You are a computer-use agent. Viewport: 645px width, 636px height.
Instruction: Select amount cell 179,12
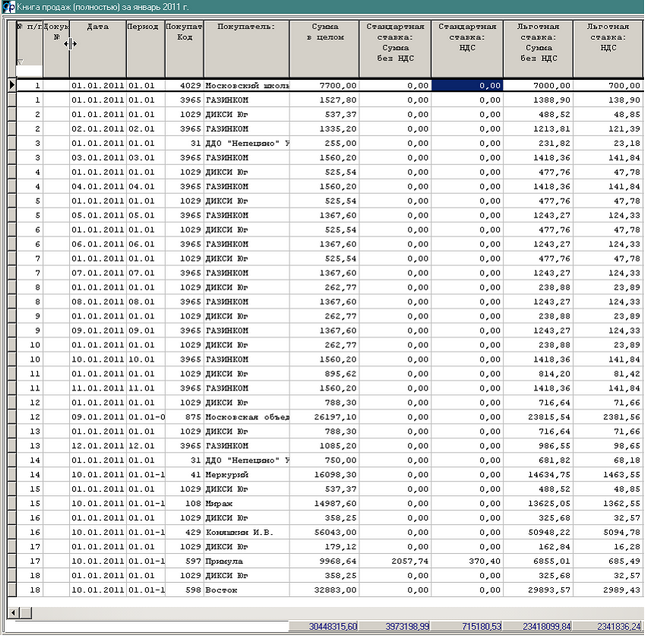[x=324, y=546]
